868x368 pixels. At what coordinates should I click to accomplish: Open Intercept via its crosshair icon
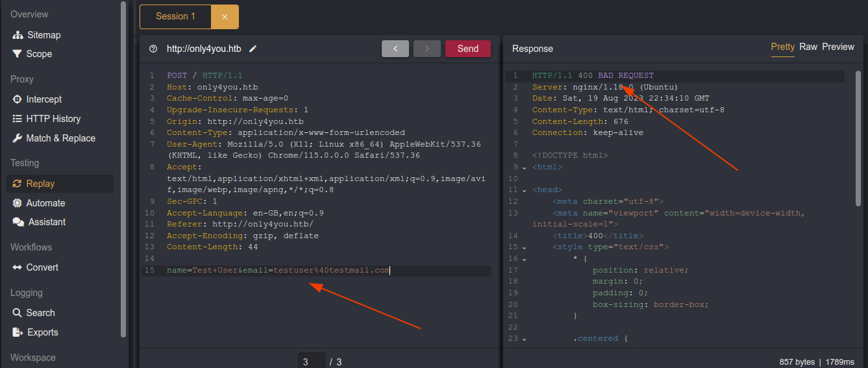click(x=17, y=99)
